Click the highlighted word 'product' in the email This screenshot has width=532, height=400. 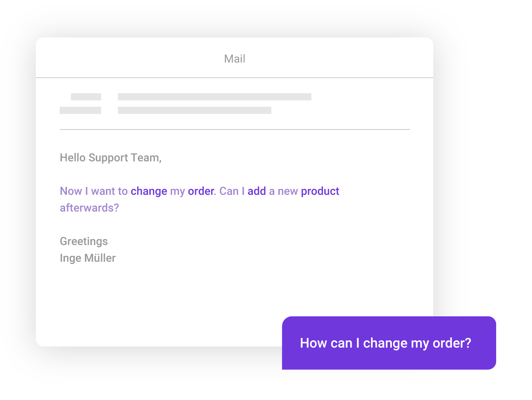click(320, 192)
